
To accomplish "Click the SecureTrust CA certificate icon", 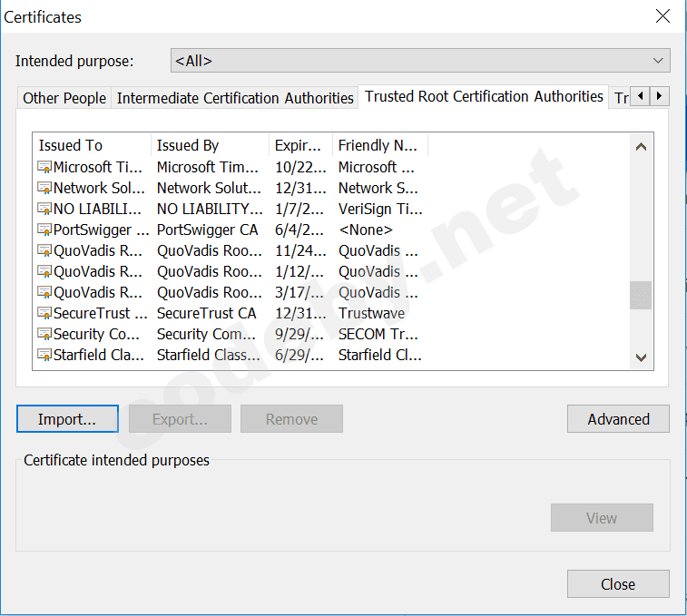I will coord(44,314).
